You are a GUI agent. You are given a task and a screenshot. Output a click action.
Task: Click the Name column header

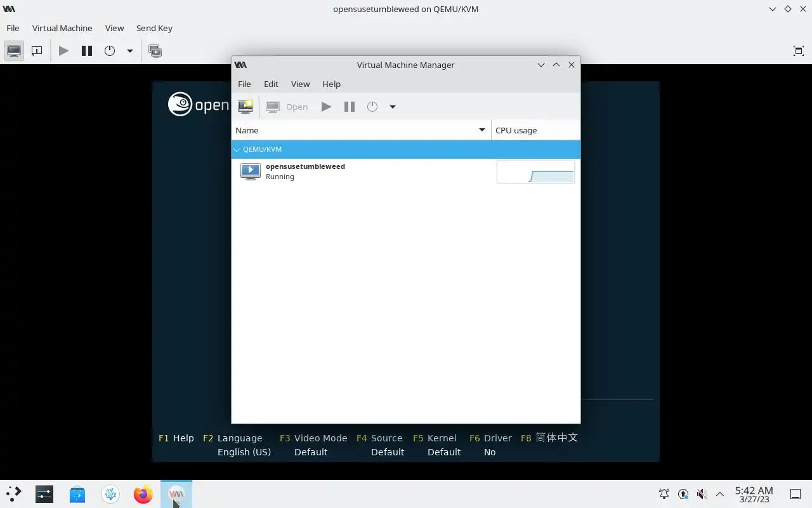click(361, 130)
